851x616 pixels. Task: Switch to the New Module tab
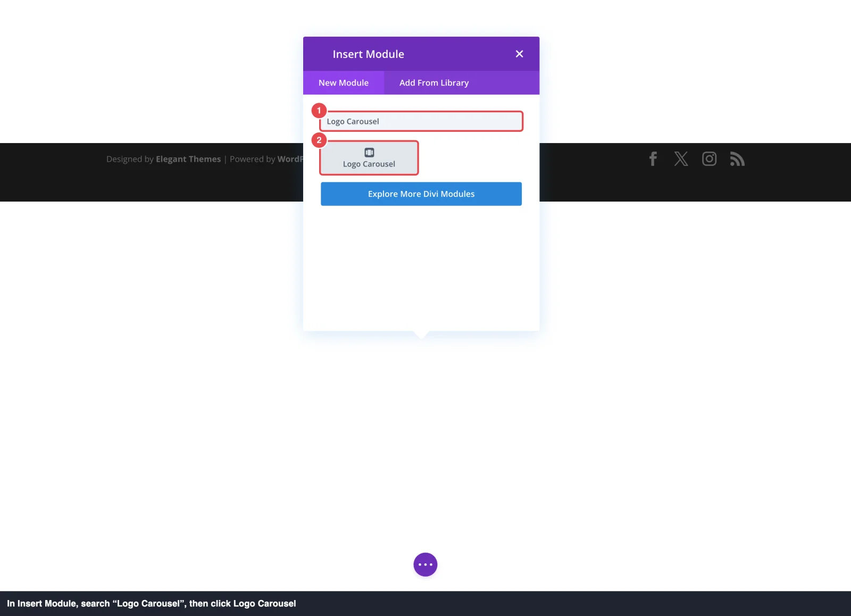[344, 83]
